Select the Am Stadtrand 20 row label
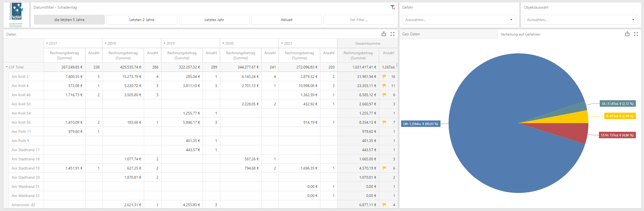Screen dimensions: 644x211 (x=26, y=177)
